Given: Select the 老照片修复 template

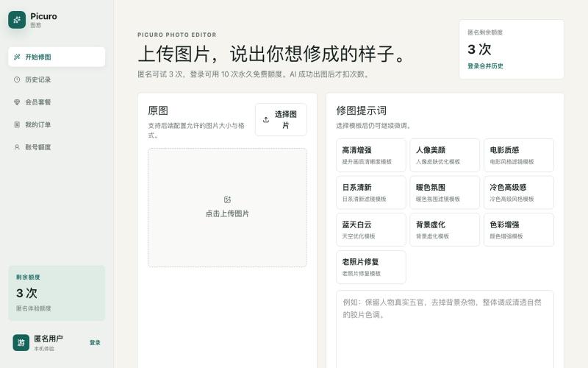Looking at the screenshot, I should click(371, 267).
